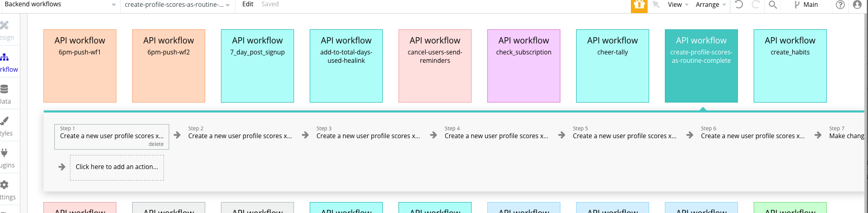The image size is (868, 213).
Task: Click here to add an action box
Action: coord(117,167)
